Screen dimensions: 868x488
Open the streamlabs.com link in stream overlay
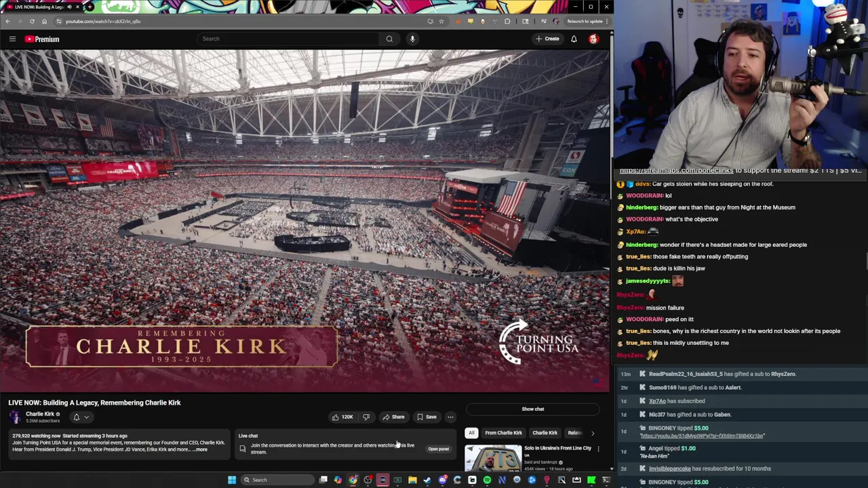click(677, 171)
